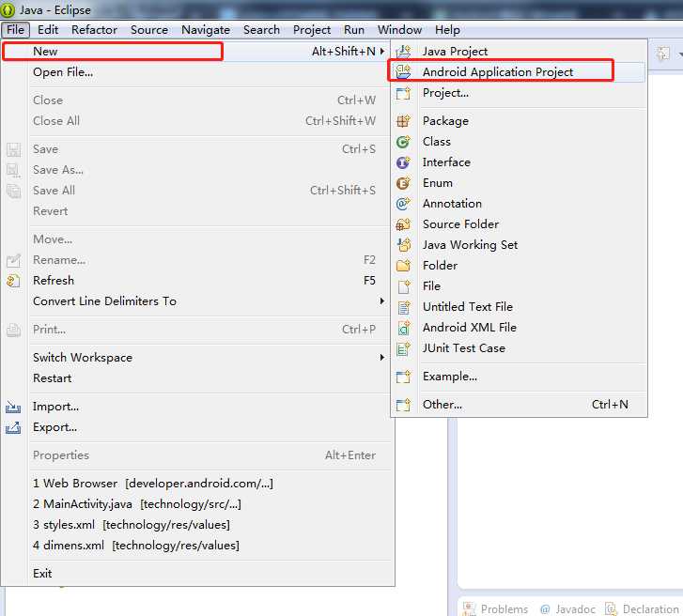Choose Open File... from File menu
Screen dimensions: 683x616
(x=197, y=72)
